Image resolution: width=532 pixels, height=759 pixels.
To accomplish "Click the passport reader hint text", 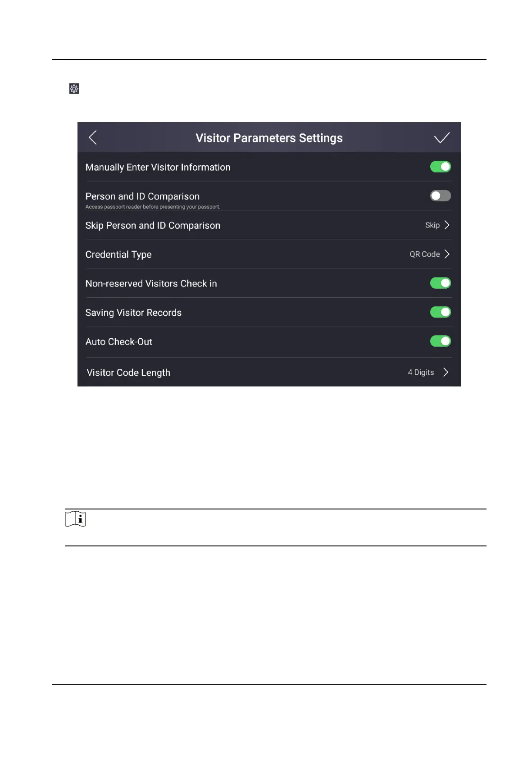I will 153,207.
